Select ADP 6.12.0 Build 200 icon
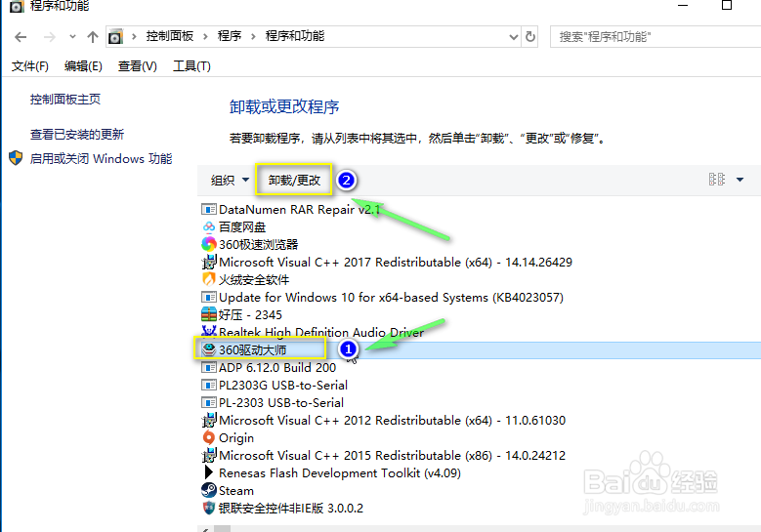Viewport: 761px width, 532px height. (x=209, y=368)
